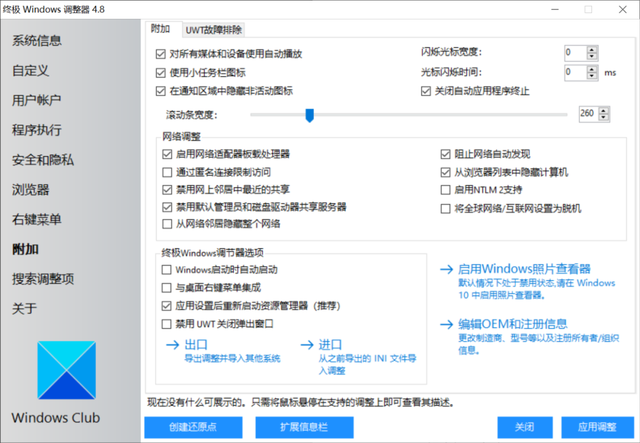The width and height of the screenshot is (640, 443).
Task: Click the 关闭 button
Action: pos(524,427)
